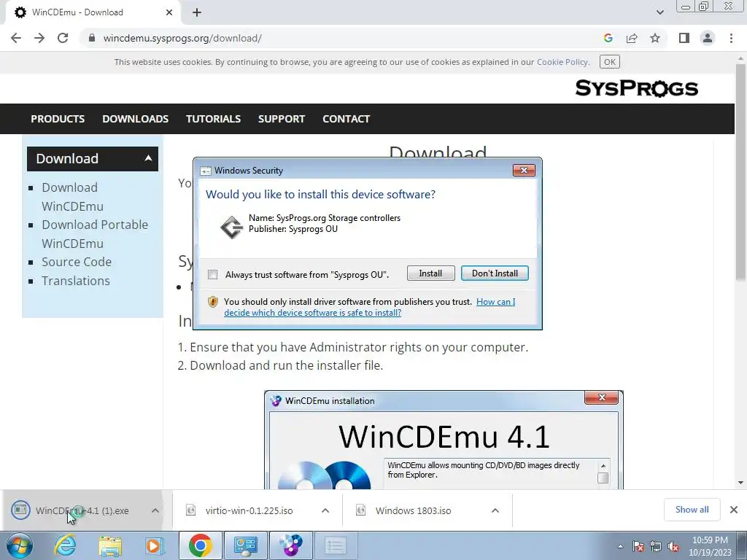Expand options for Windows 1803.iso download

tap(495, 510)
